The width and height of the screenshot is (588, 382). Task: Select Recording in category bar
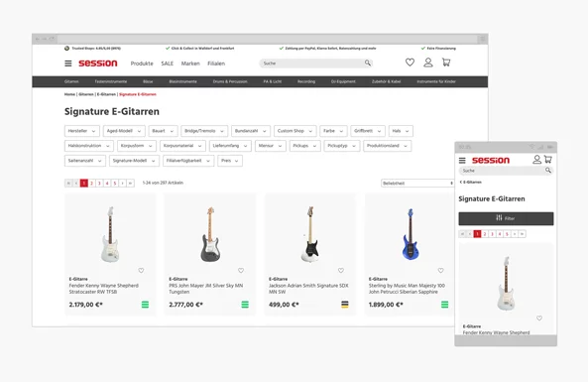[306, 81]
